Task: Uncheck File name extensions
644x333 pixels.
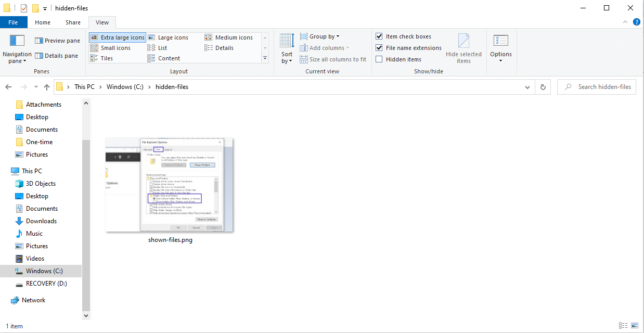Action: pos(379,47)
